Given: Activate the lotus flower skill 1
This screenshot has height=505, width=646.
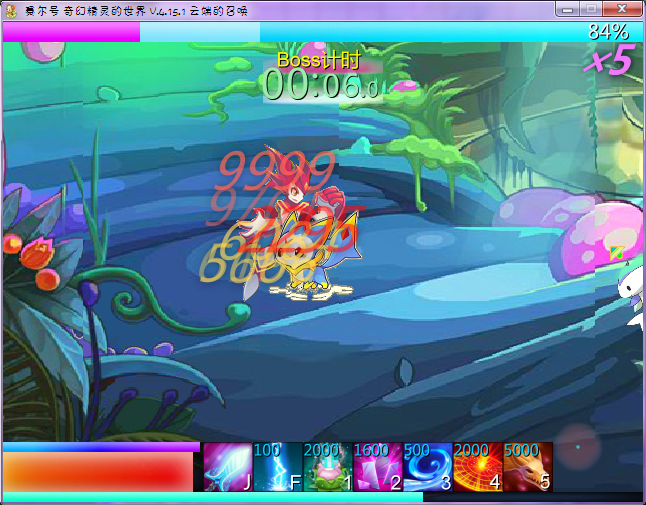Looking at the screenshot, I should click(328, 467).
